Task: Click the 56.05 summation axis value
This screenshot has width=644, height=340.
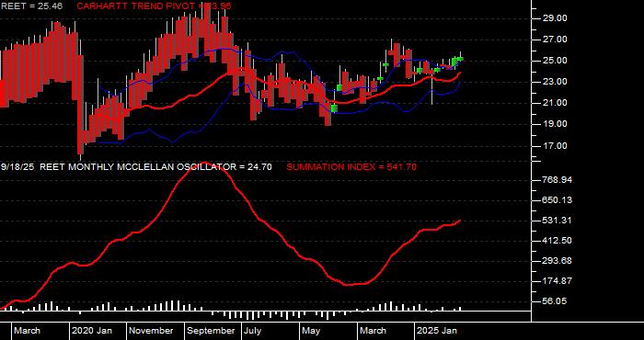Action: pyautogui.click(x=555, y=301)
